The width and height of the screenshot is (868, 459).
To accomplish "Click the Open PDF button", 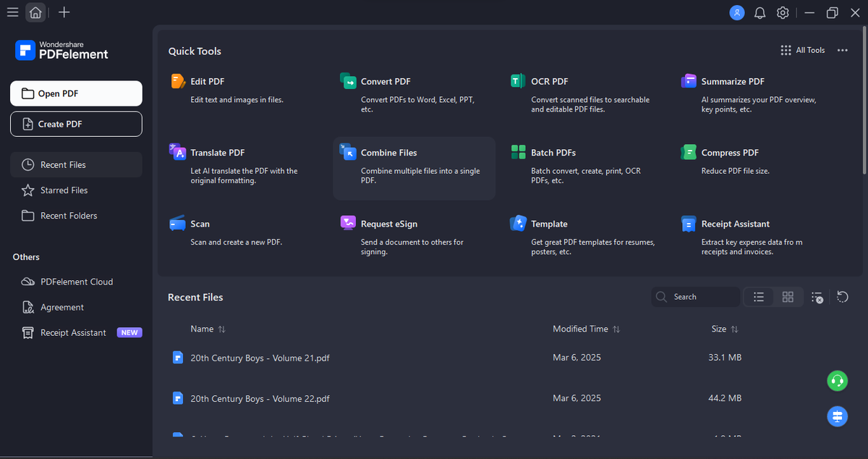I will (x=76, y=93).
